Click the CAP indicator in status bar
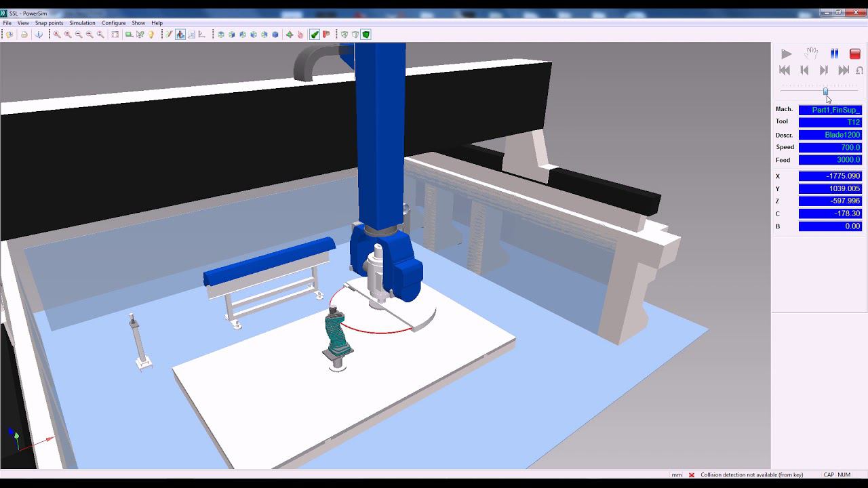Image resolution: width=868 pixels, height=488 pixels. 829,475
